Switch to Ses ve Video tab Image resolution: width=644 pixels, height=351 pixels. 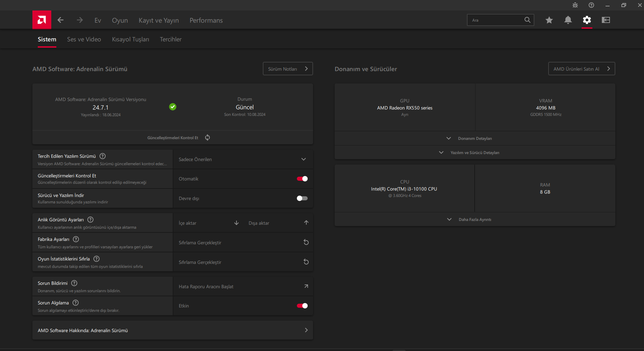click(x=84, y=40)
